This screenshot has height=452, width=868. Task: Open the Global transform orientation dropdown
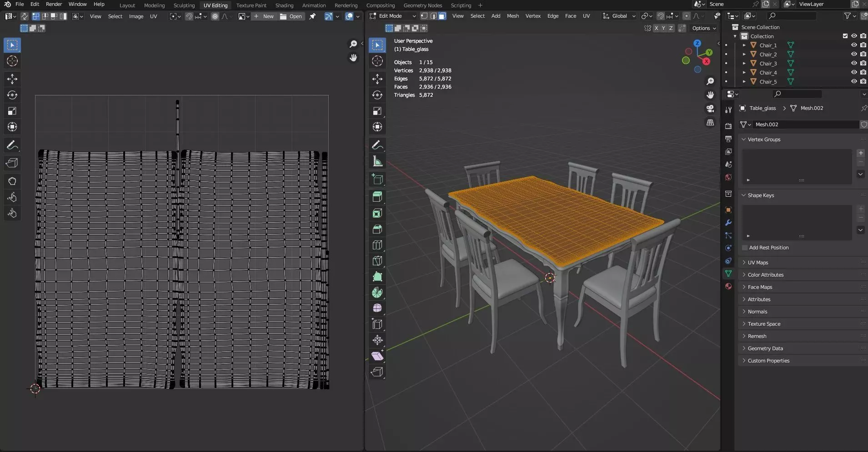click(x=619, y=16)
